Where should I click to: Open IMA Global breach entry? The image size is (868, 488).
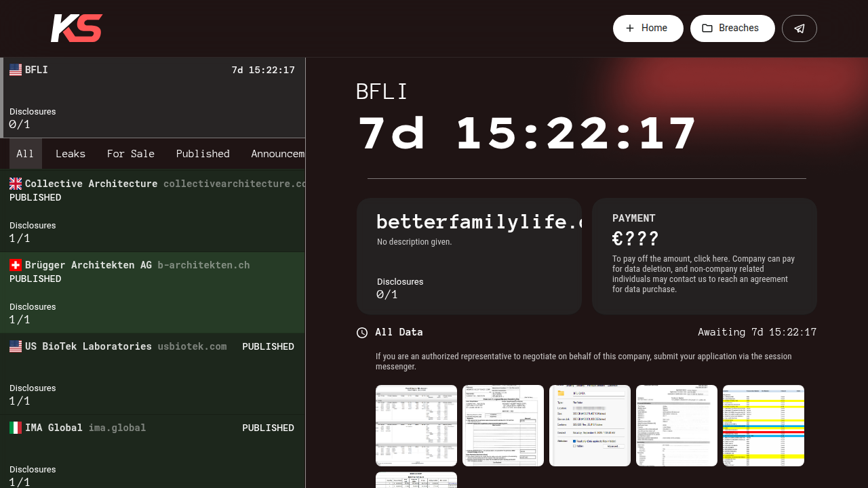(x=153, y=451)
